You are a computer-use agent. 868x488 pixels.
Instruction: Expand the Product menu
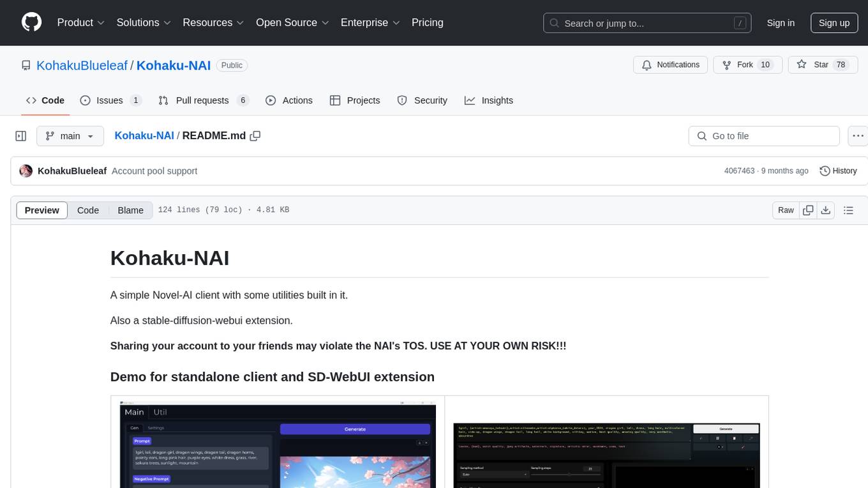point(81,22)
